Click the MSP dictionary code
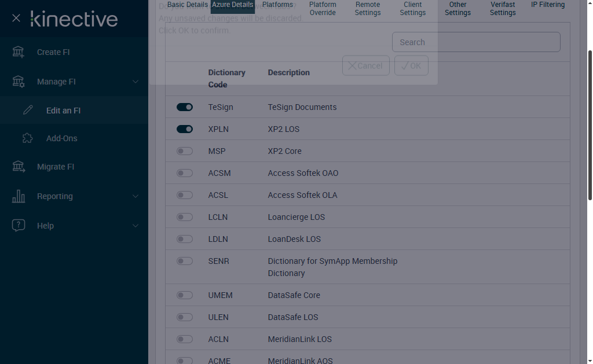The height and width of the screenshot is (364, 593). [217, 151]
